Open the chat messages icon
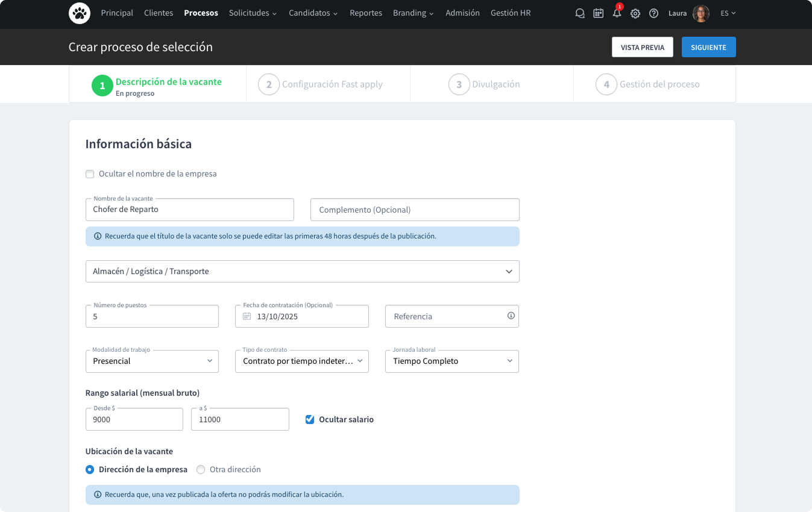Screen dimensions: 812x512 (x=580, y=13)
